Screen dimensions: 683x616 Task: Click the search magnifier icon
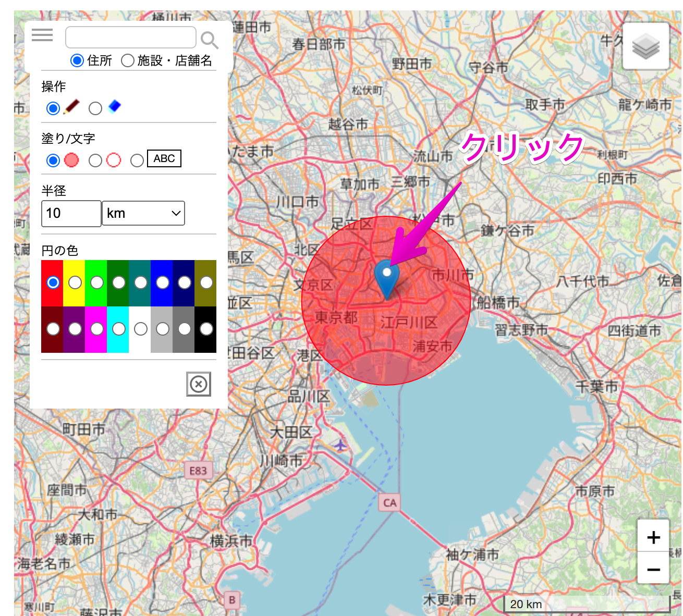[208, 40]
